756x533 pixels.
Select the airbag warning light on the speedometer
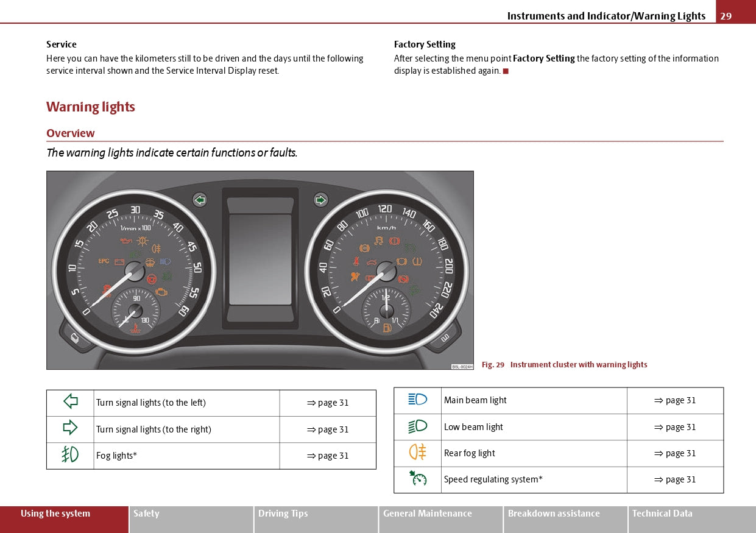point(354,277)
